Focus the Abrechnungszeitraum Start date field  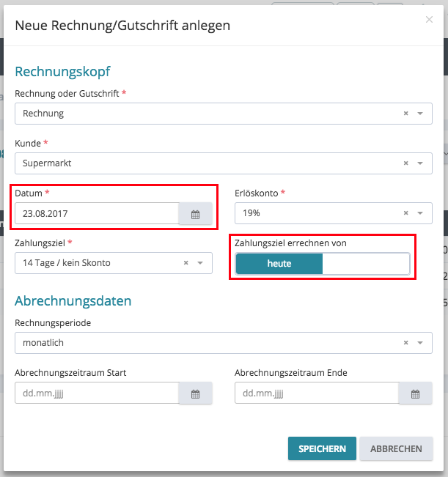[97, 393]
